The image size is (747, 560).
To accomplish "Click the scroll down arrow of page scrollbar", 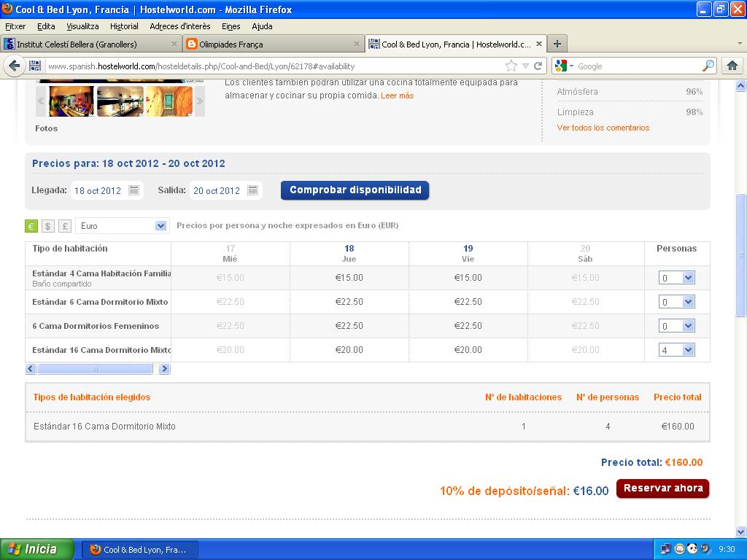I will point(740,532).
